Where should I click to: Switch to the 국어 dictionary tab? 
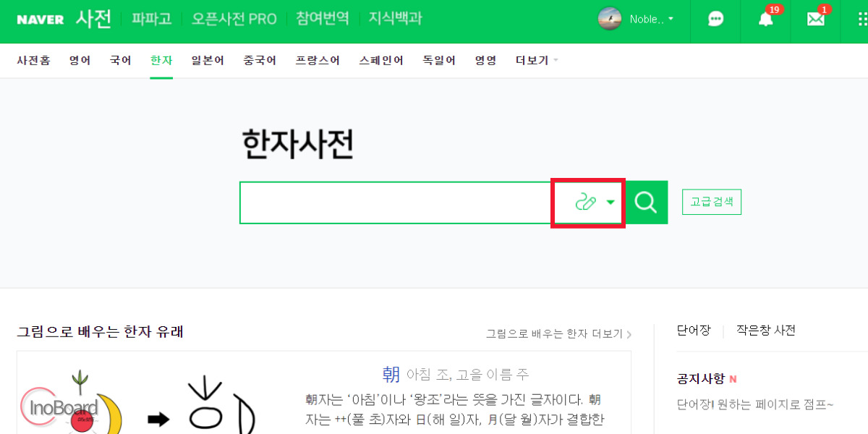point(120,61)
